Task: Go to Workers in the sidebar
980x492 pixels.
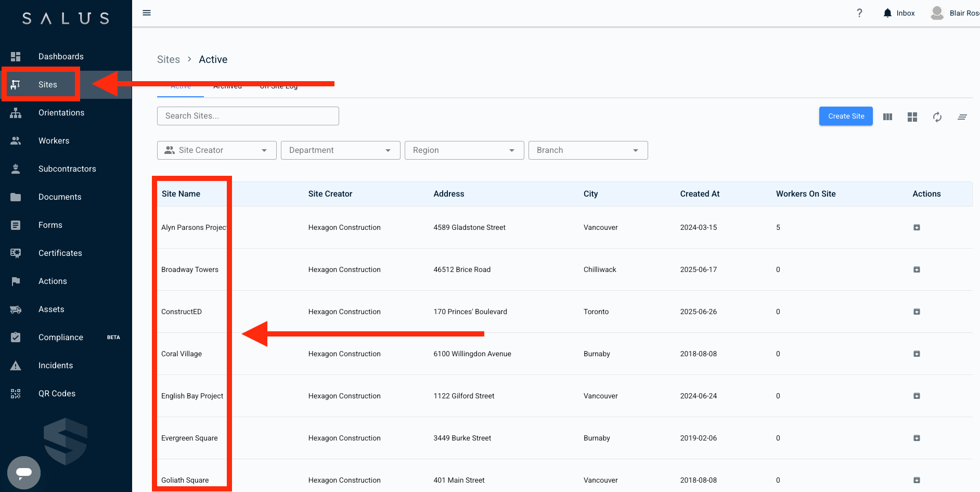Action: 54,141
